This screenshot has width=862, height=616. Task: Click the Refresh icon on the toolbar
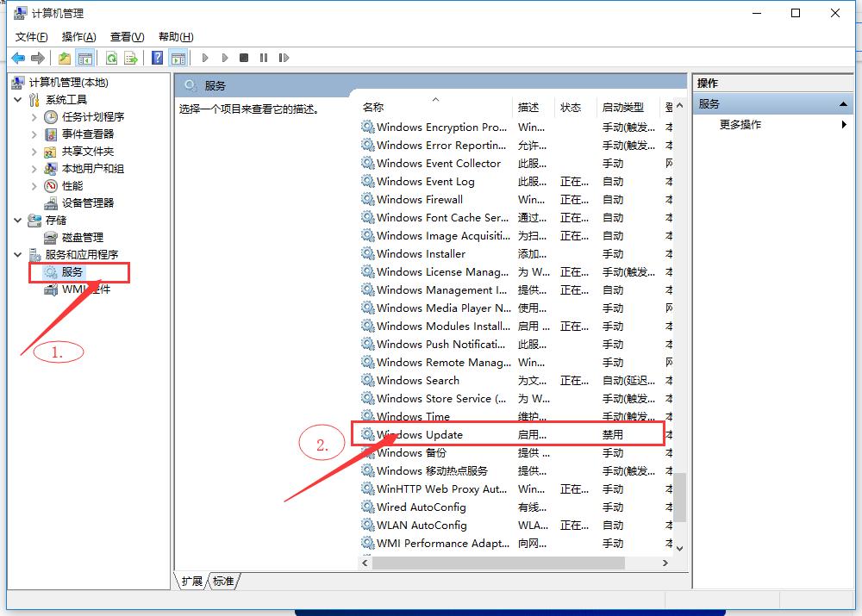tap(111, 58)
